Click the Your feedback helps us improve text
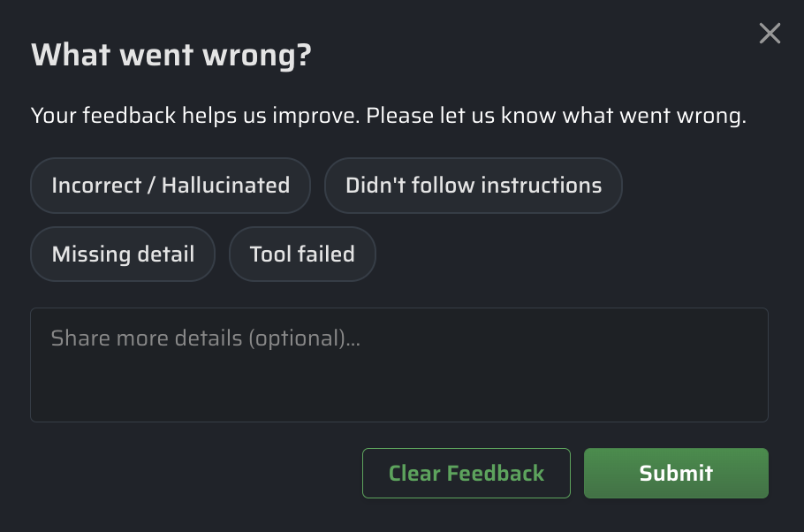Image resolution: width=804 pixels, height=532 pixels. point(388,116)
